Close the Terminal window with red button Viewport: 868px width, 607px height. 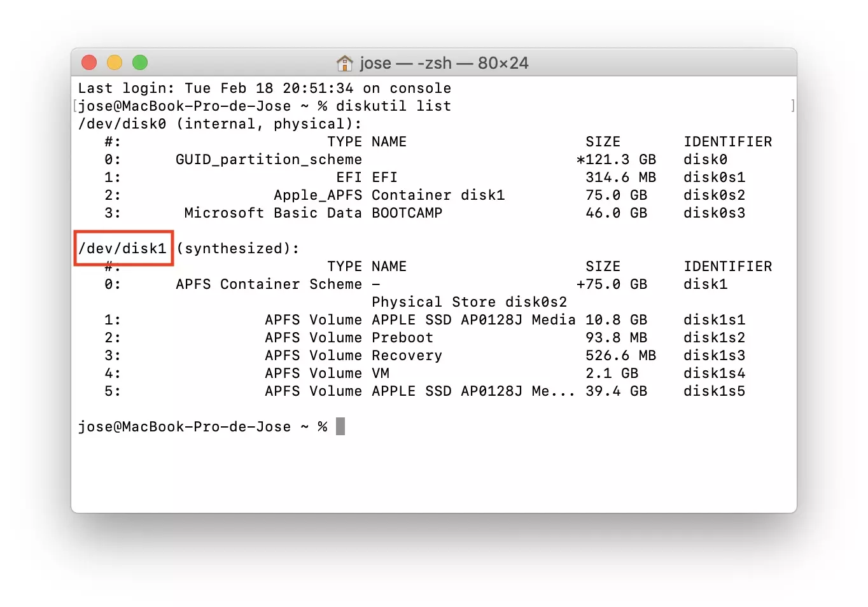click(89, 62)
